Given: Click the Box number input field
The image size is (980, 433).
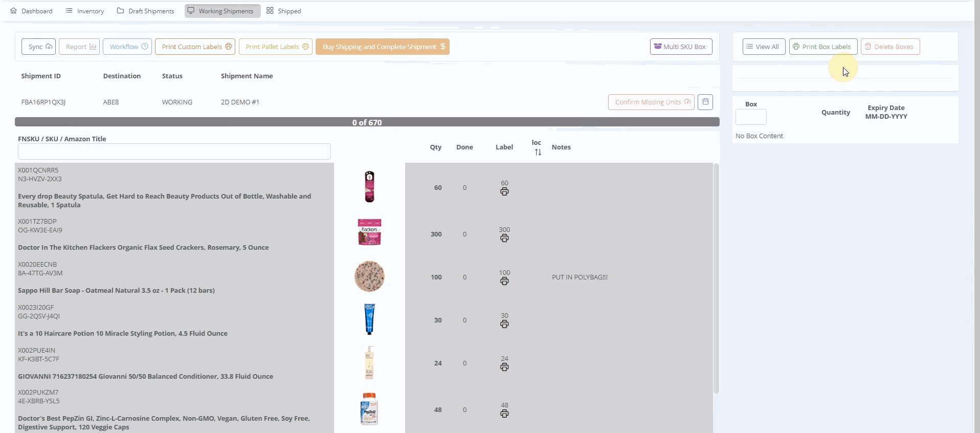Looking at the screenshot, I should (x=750, y=117).
